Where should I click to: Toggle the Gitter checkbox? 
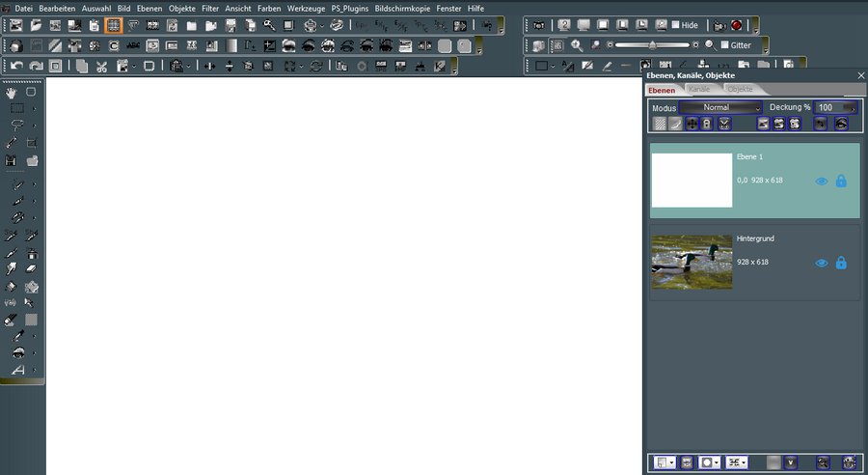(724, 45)
